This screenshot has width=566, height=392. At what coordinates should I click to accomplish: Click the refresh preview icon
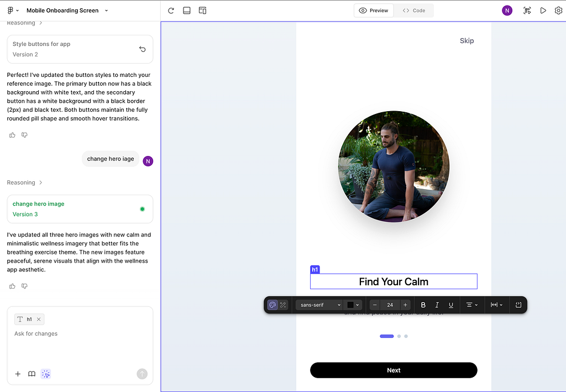(x=171, y=11)
